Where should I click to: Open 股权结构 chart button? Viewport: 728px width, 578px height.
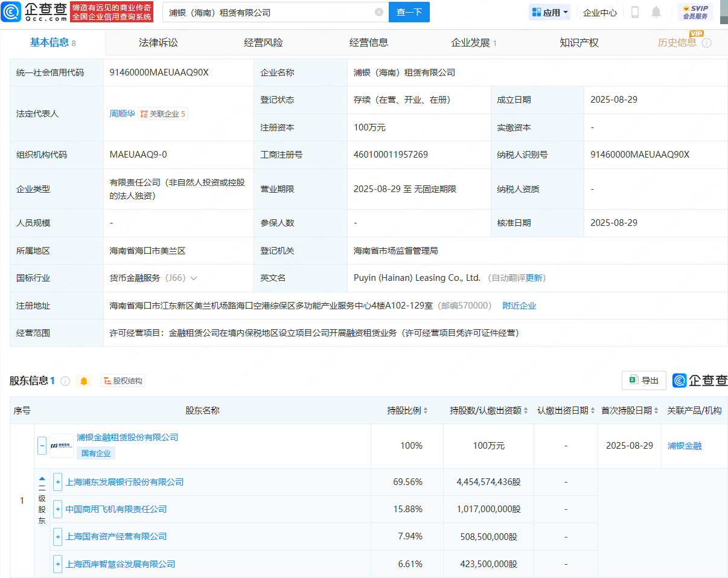123,381
